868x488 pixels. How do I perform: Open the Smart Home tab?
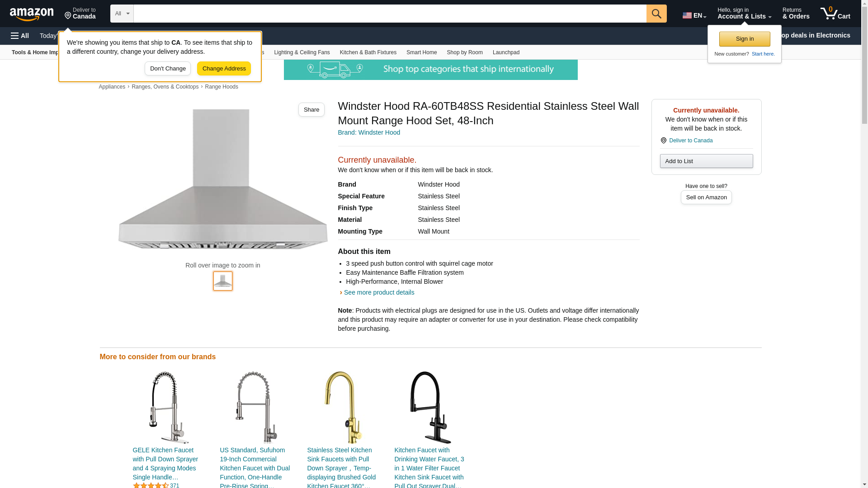point(421,52)
